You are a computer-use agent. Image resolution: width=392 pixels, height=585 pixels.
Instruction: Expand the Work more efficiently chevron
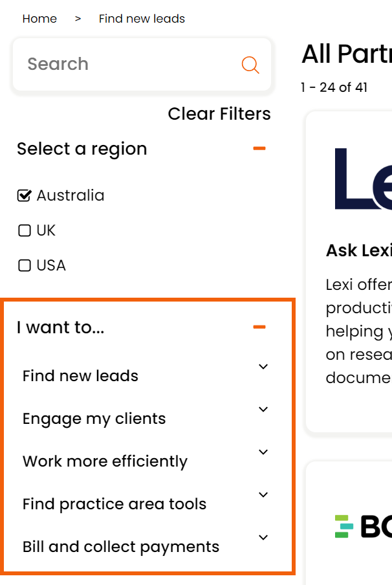coord(263,452)
